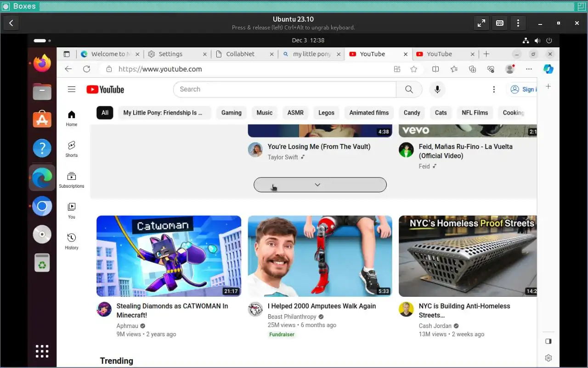Click the Fundraiser badge

tap(282, 334)
